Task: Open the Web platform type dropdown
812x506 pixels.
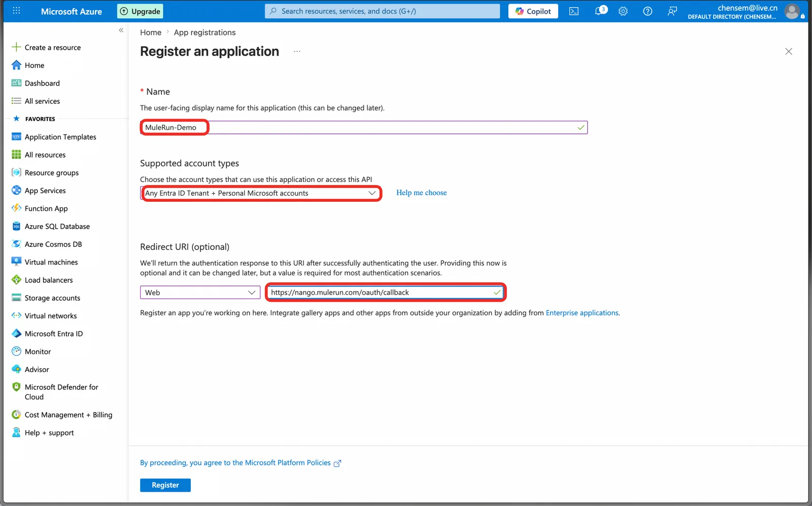Action: pos(200,293)
